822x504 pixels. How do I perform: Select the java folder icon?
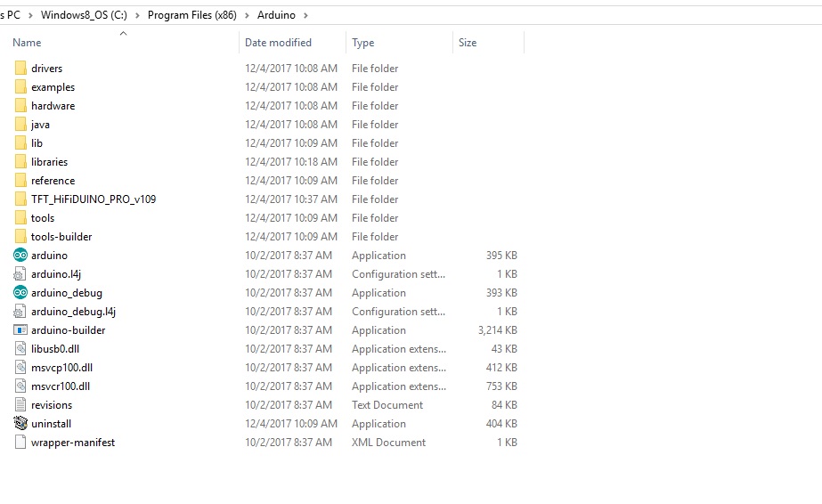coord(20,125)
